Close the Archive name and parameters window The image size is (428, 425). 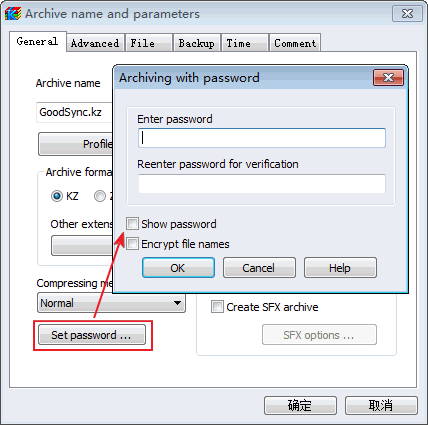(x=407, y=14)
